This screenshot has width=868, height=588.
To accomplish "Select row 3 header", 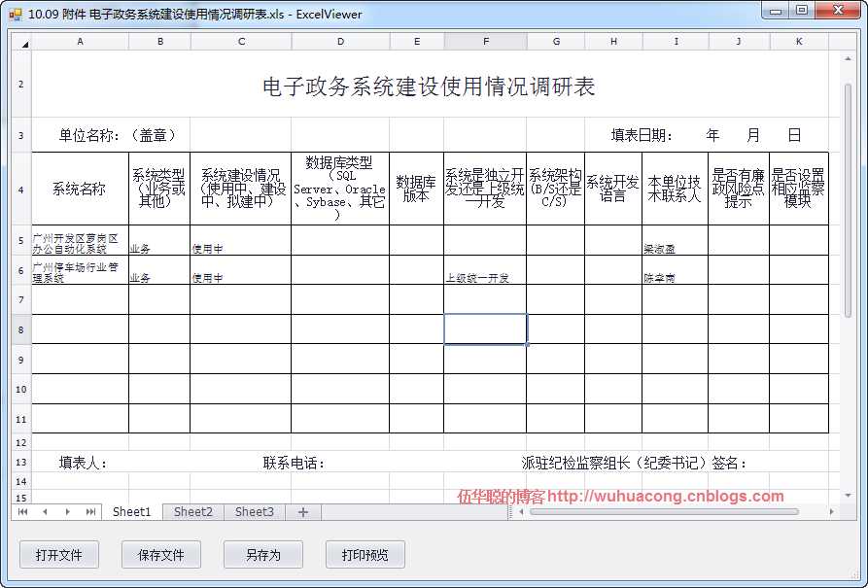I will 21,135.
